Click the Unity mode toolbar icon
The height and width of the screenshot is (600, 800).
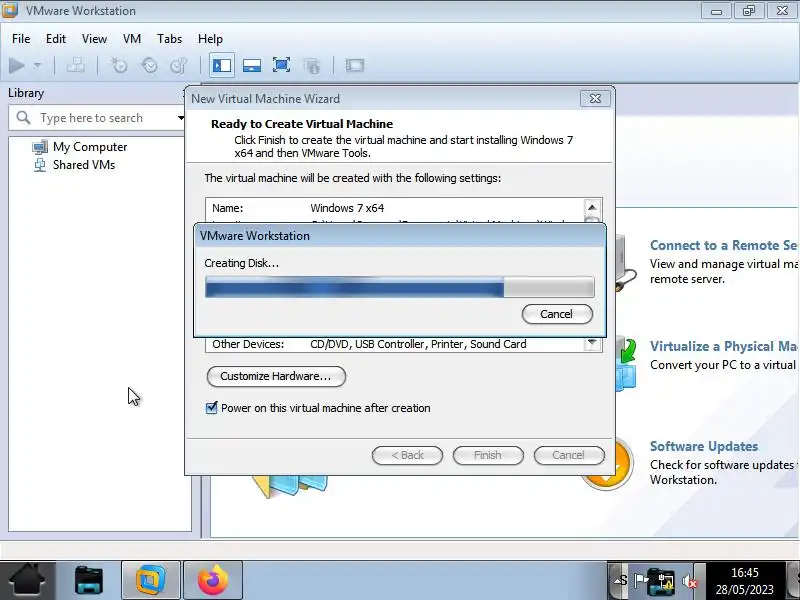(x=312, y=65)
